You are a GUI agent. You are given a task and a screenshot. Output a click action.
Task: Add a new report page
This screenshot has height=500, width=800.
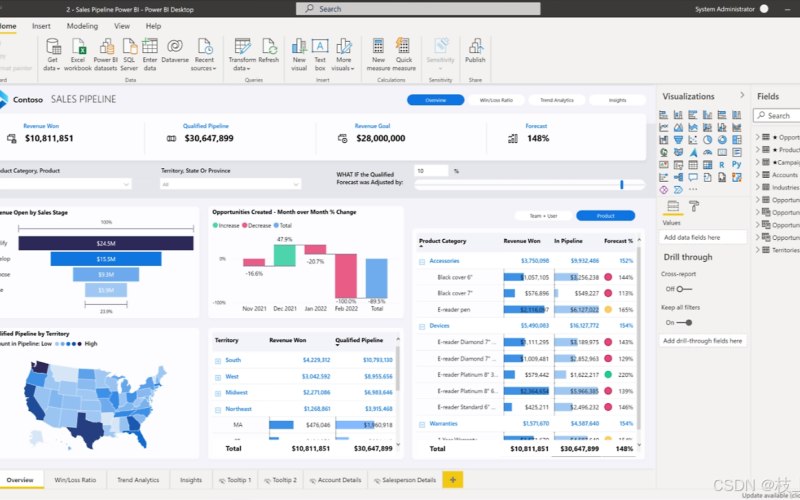point(453,480)
